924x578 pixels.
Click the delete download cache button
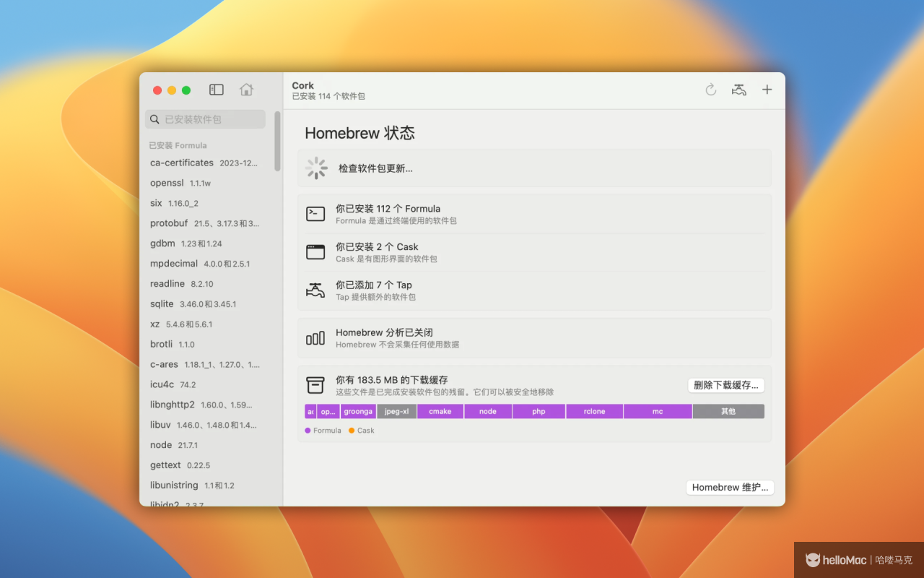click(726, 385)
